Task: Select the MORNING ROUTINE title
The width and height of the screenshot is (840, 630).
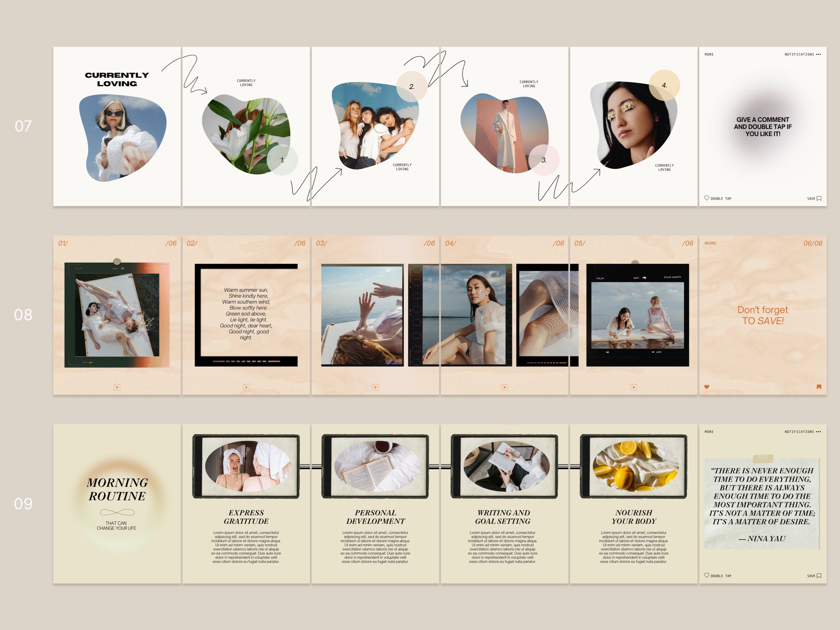Action: [117, 489]
